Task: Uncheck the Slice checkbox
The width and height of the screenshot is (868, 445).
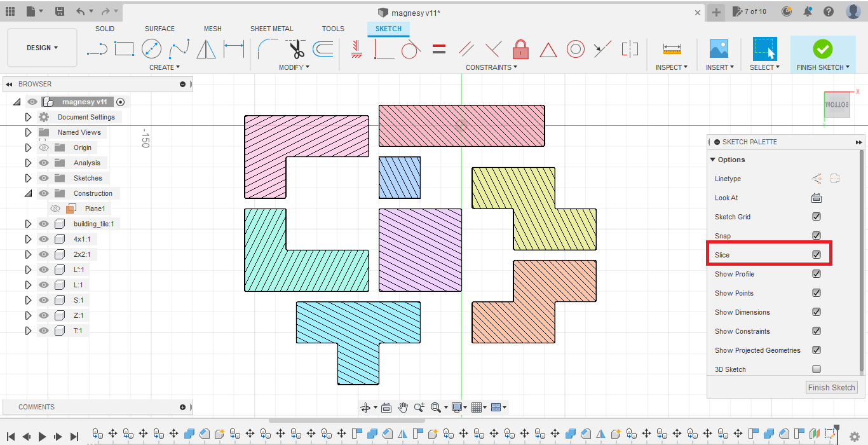Action: tap(817, 255)
